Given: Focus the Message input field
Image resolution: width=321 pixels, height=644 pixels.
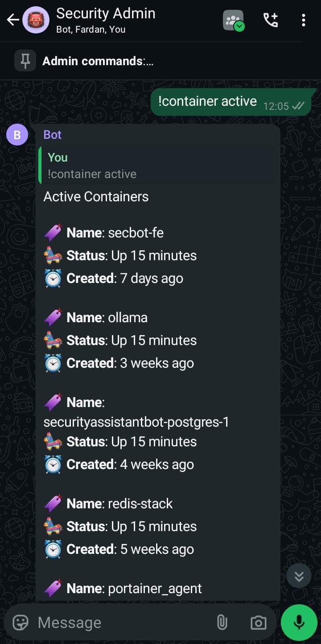Looking at the screenshot, I should point(120,622).
